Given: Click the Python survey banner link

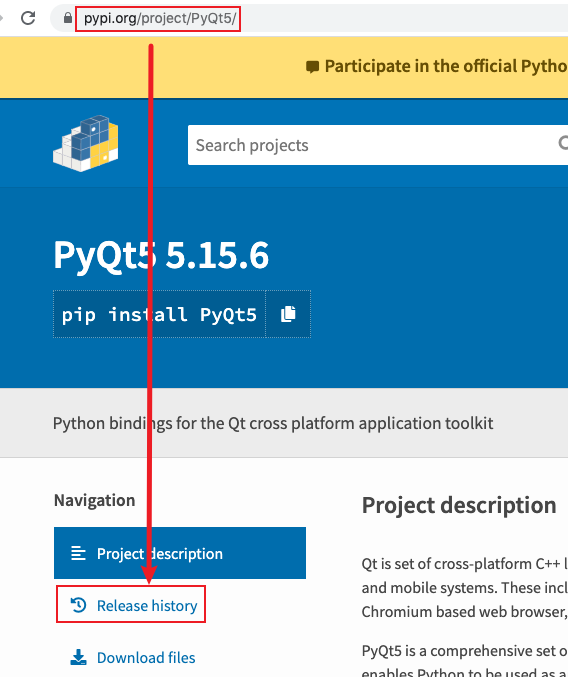Looking at the screenshot, I should coord(446,66).
